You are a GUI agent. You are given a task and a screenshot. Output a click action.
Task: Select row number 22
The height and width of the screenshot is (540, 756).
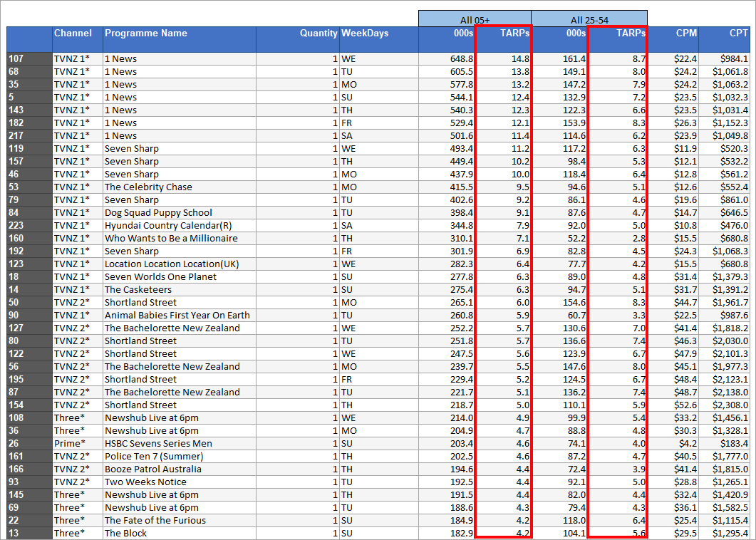pos(29,520)
